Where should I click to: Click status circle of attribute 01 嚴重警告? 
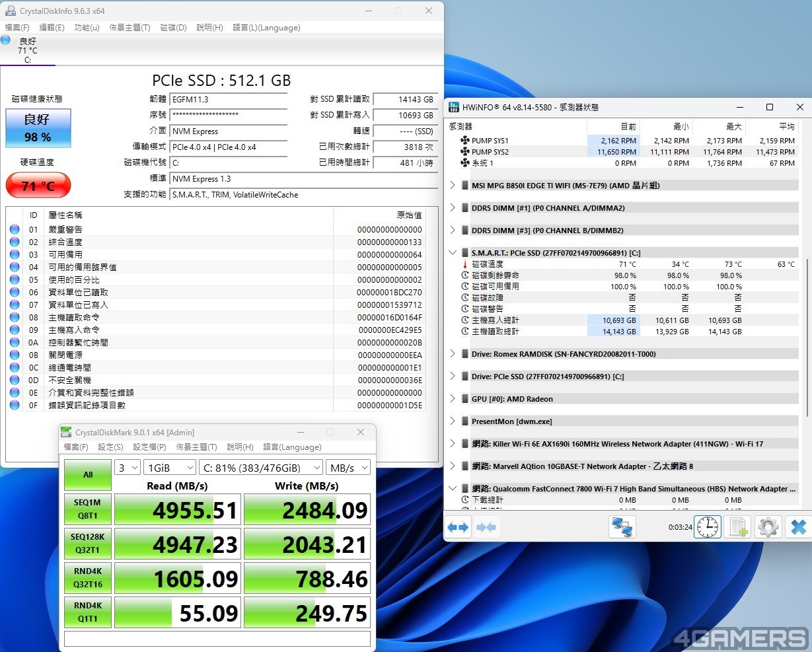pyautogui.click(x=15, y=229)
